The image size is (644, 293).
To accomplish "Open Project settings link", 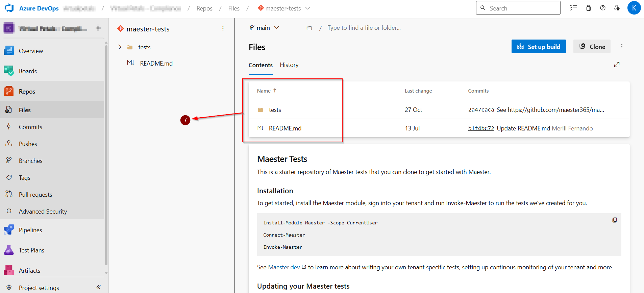I will point(39,288).
